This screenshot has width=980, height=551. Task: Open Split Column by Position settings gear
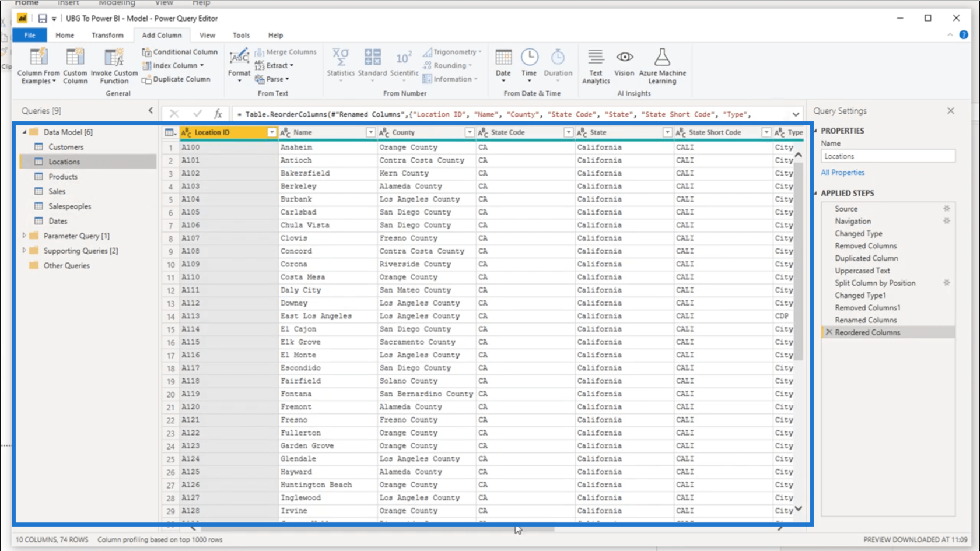tap(947, 283)
